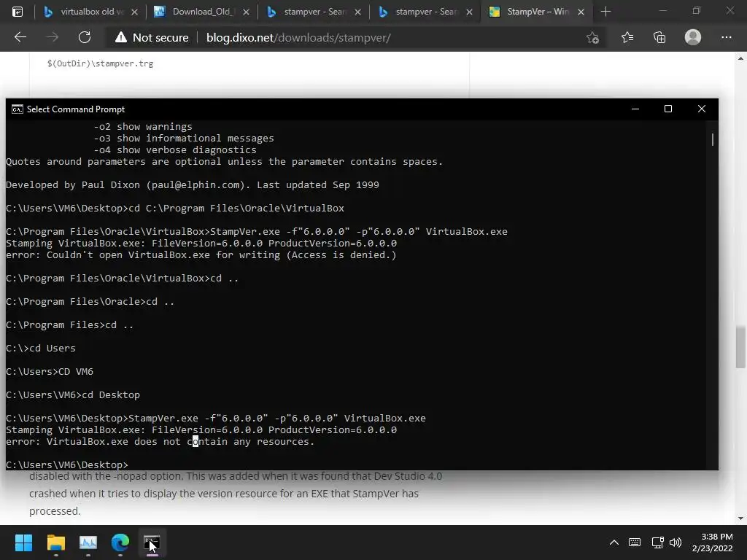This screenshot has width=747, height=560.
Task: Go back to the previous page
Action: click(20, 37)
